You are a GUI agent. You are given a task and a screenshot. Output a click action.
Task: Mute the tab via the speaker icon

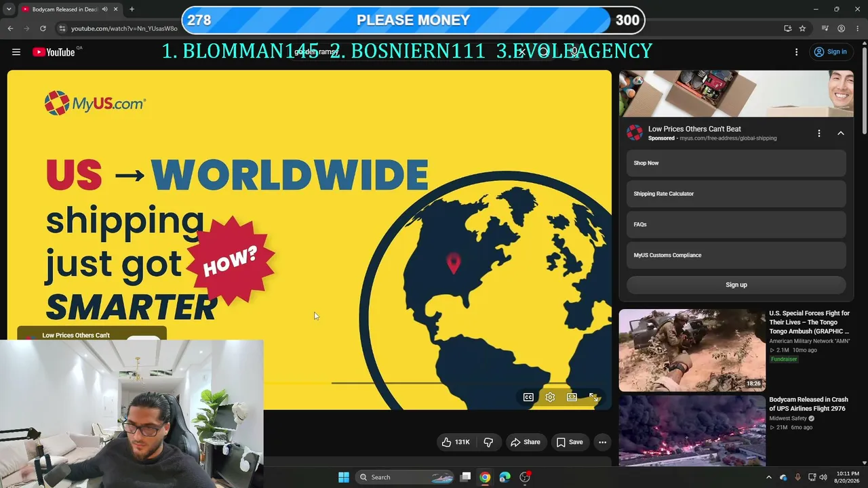click(x=104, y=9)
